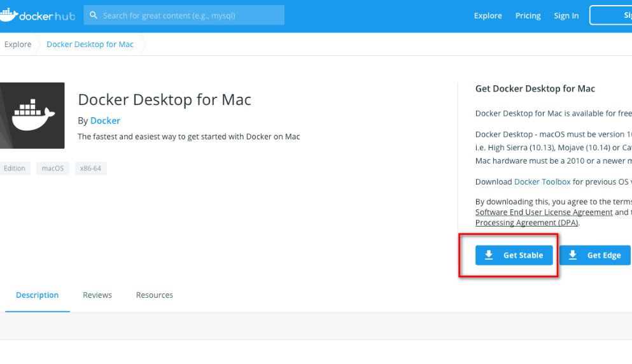Focus the Docker Hub search field
632x364 pixels.
(x=191, y=16)
